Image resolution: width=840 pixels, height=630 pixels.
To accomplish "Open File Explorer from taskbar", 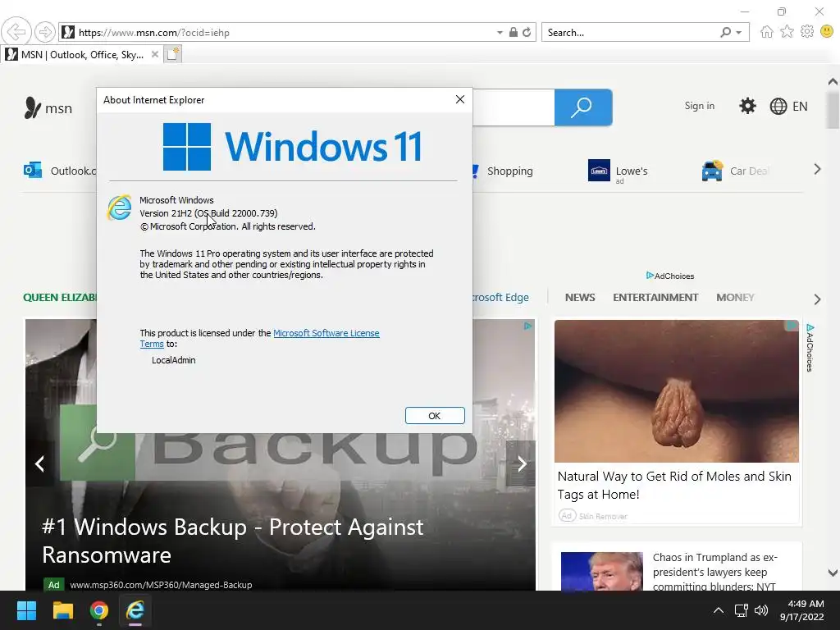I will 62,610.
